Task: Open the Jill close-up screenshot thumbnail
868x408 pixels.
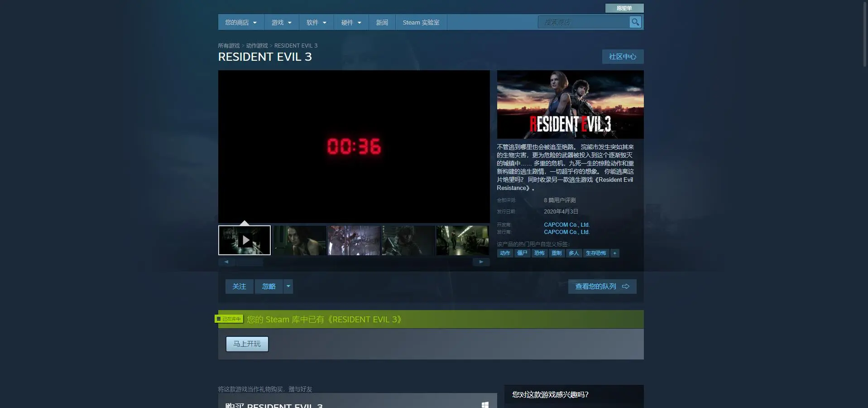Action: pyautogui.click(x=299, y=240)
